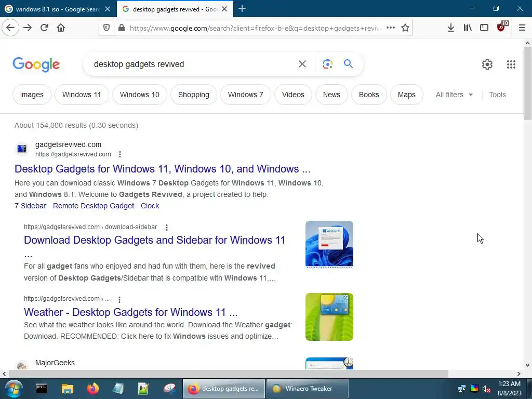The height and width of the screenshot is (399, 532).
Task: Open the page actions three-dot menu
Action: tap(391, 28)
